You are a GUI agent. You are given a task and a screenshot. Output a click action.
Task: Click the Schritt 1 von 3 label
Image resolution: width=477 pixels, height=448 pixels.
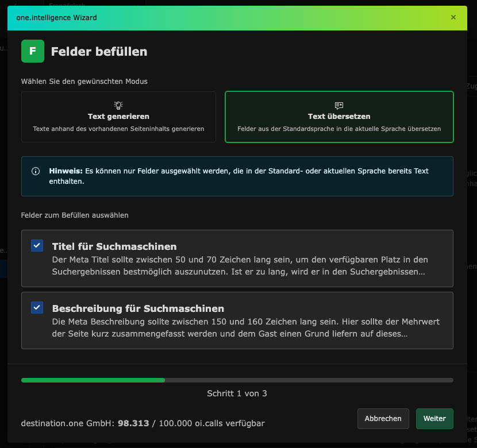[x=237, y=393]
